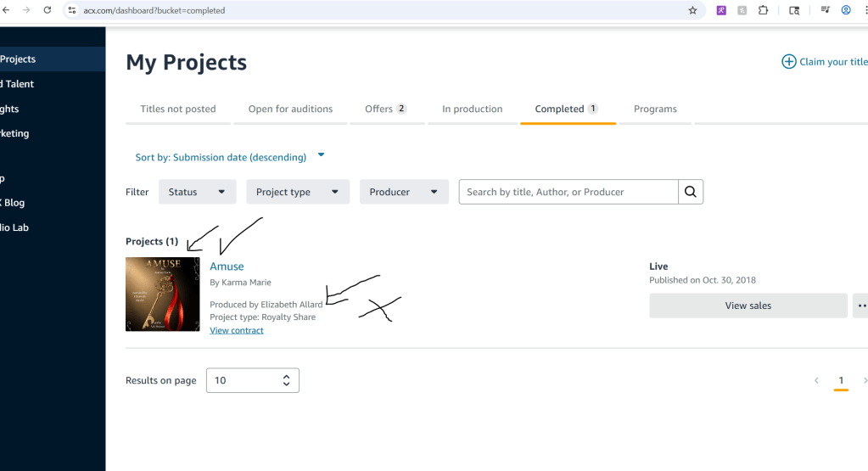Click the View sales button

tap(748, 306)
